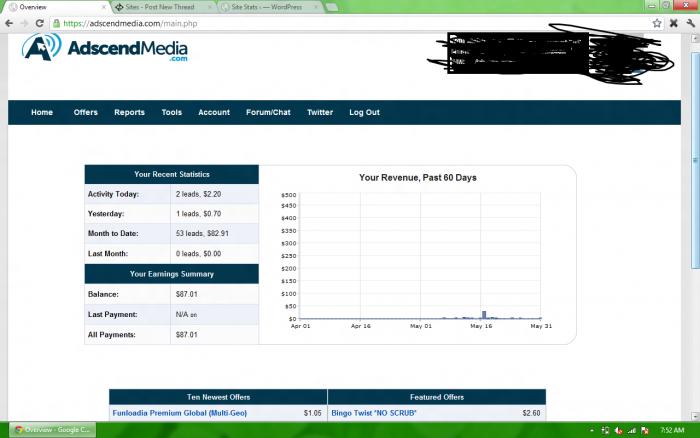Click the browser Back arrow
The image size is (700, 438).
(x=9, y=23)
